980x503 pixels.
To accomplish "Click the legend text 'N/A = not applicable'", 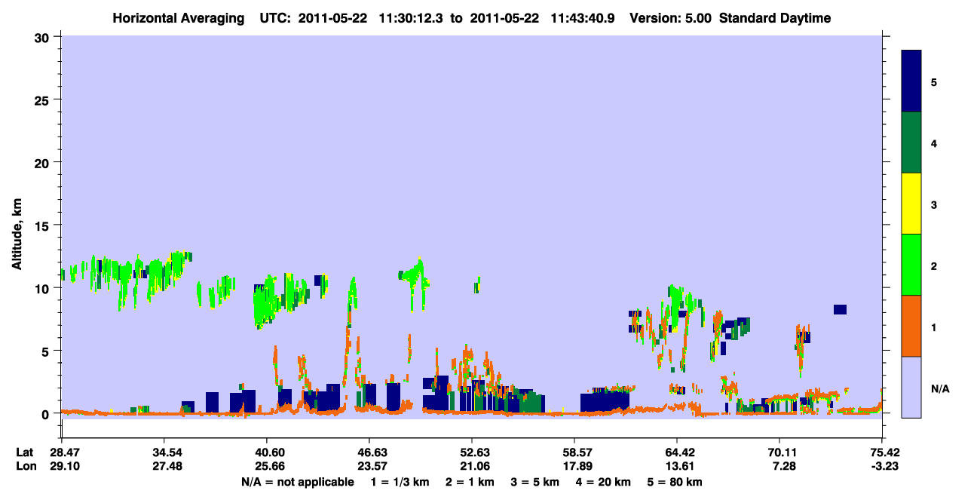I will tap(297, 482).
